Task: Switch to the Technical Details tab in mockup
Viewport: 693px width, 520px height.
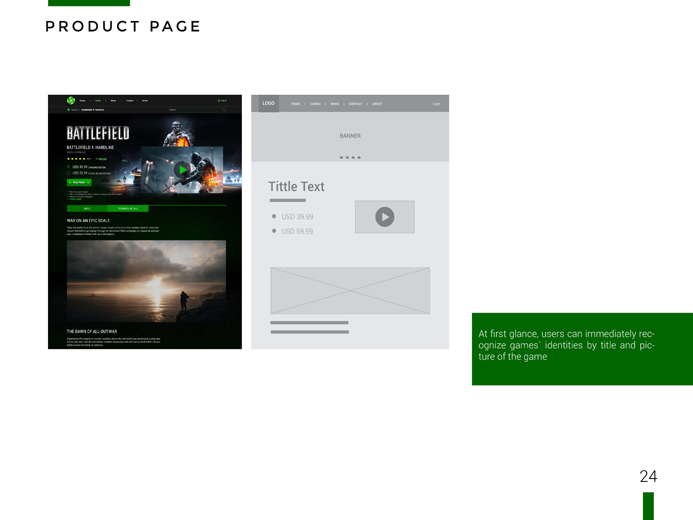Action: coord(128,209)
